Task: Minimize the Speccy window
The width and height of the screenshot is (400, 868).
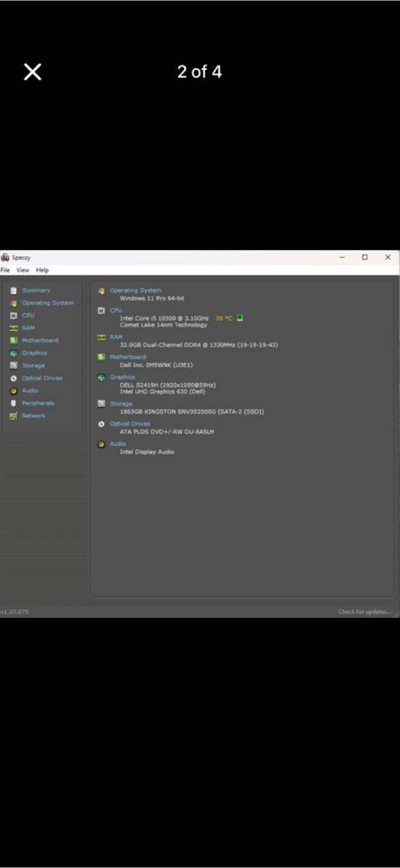Action: [342, 257]
